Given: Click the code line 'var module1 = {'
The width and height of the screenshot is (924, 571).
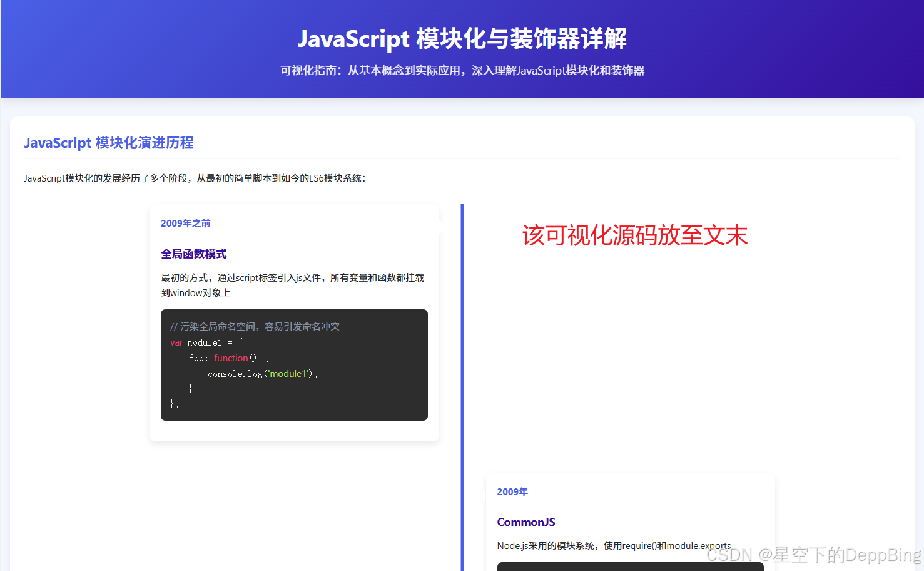Looking at the screenshot, I should coord(206,342).
